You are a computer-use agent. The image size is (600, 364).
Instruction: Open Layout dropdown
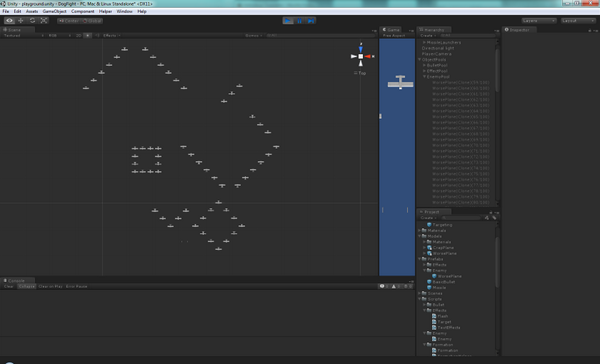click(x=579, y=21)
